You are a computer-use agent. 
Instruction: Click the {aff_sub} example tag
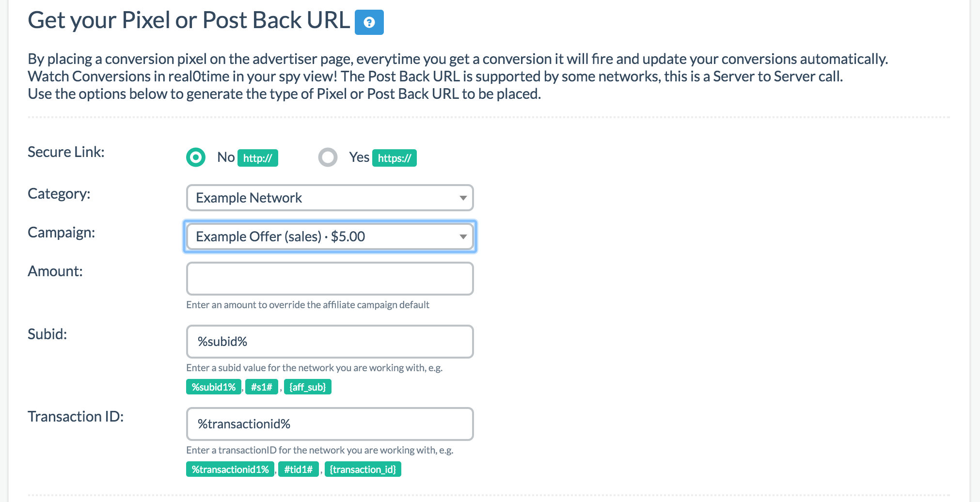(307, 387)
